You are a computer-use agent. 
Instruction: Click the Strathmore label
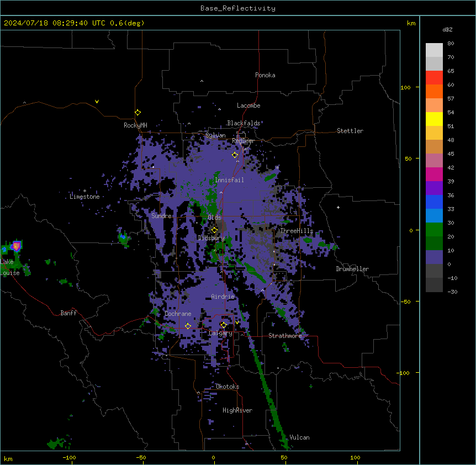285,336
